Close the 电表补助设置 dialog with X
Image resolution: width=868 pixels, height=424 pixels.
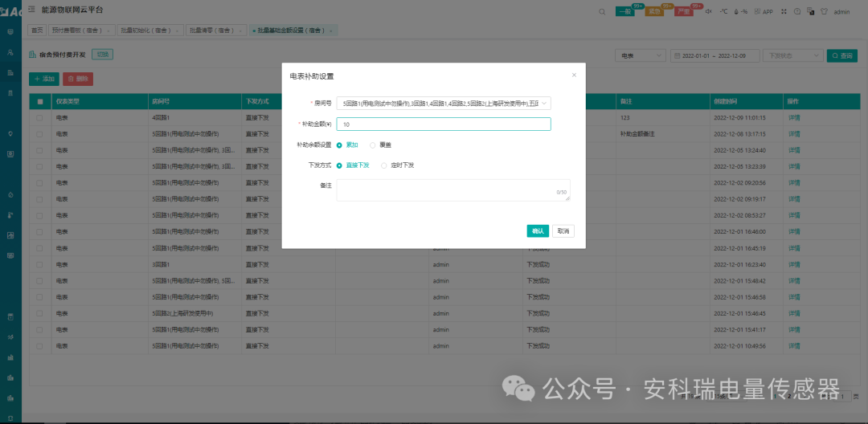[574, 75]
